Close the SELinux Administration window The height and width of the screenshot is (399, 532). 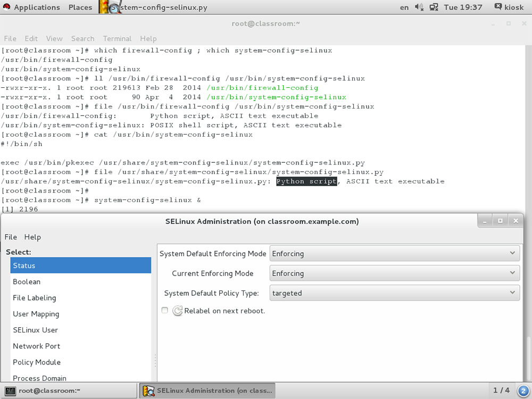(x=516, y=221)
